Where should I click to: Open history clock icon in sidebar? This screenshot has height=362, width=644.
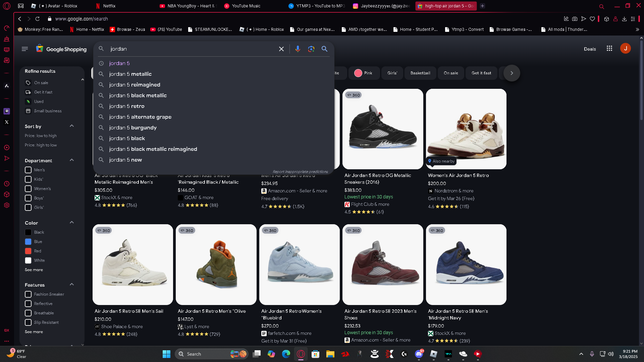7,184
